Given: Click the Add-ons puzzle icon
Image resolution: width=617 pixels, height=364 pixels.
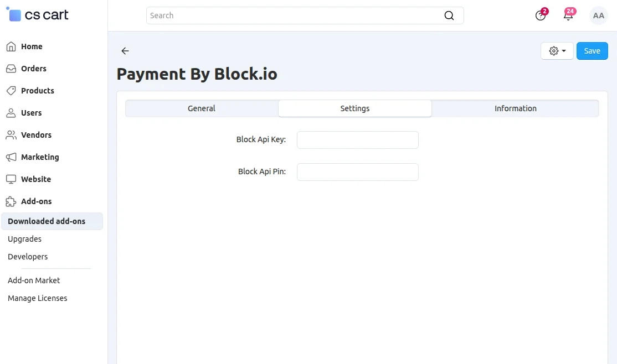Looking at the screenshot, I should point(11,201).
